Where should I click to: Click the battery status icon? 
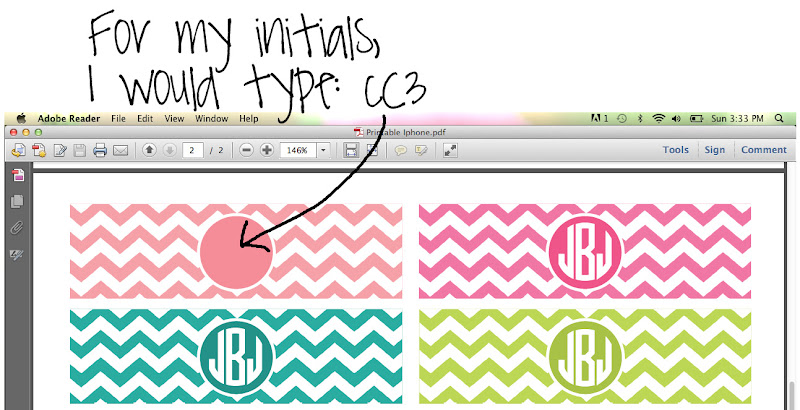[696, 118]
